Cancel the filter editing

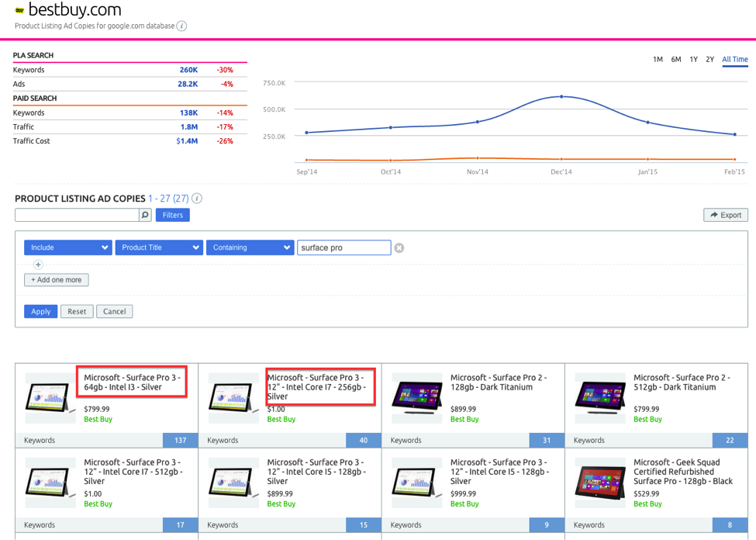tap(114, 312)
